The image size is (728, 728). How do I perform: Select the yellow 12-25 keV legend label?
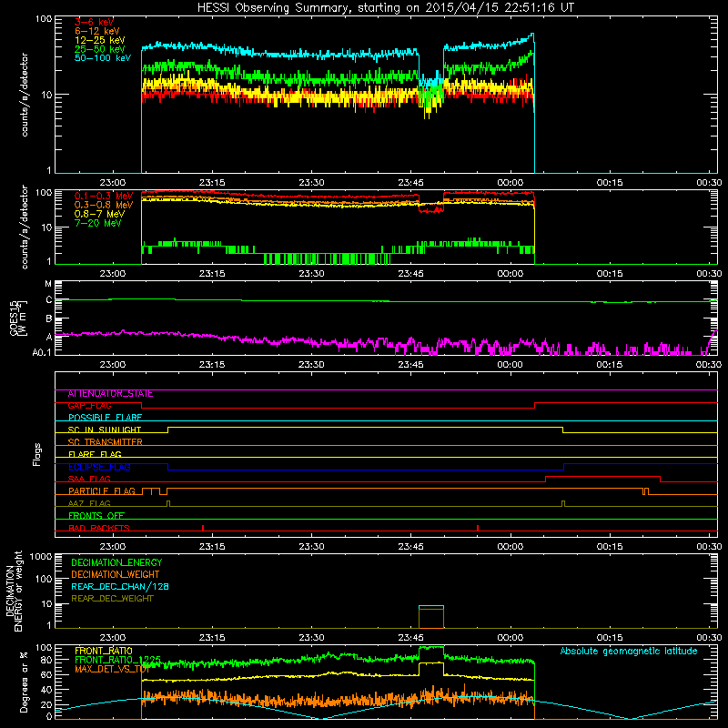[x=100, y=40]
